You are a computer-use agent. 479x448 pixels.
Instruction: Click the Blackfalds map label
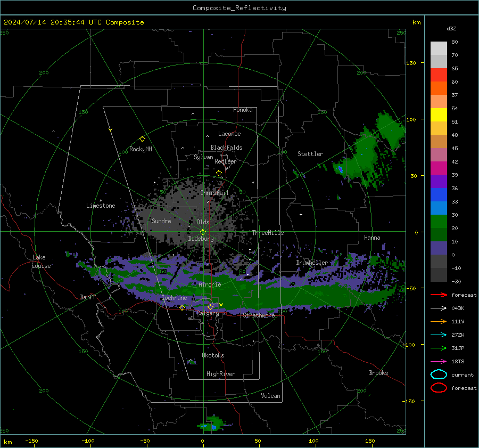tap(226, 148)
